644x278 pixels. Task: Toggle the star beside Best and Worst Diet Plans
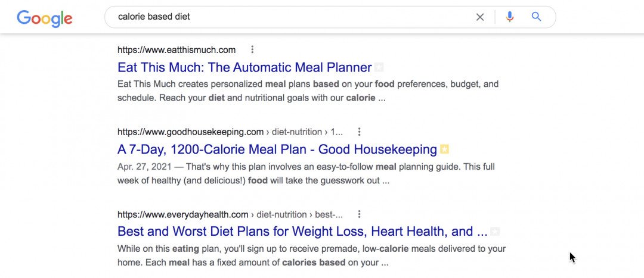[495, 232]
